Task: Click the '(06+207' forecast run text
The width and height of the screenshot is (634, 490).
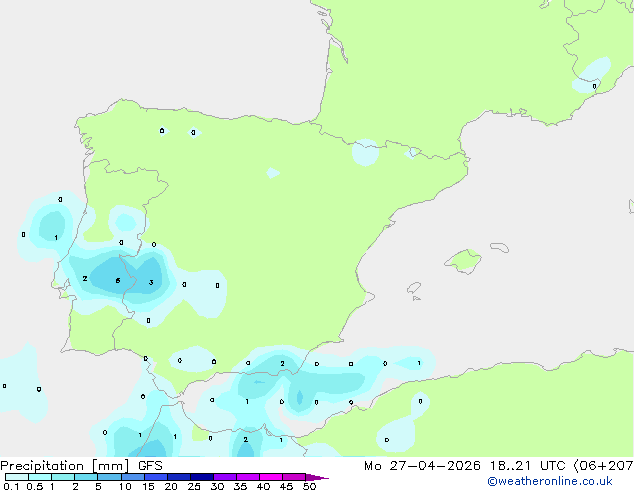Action: 604,466
